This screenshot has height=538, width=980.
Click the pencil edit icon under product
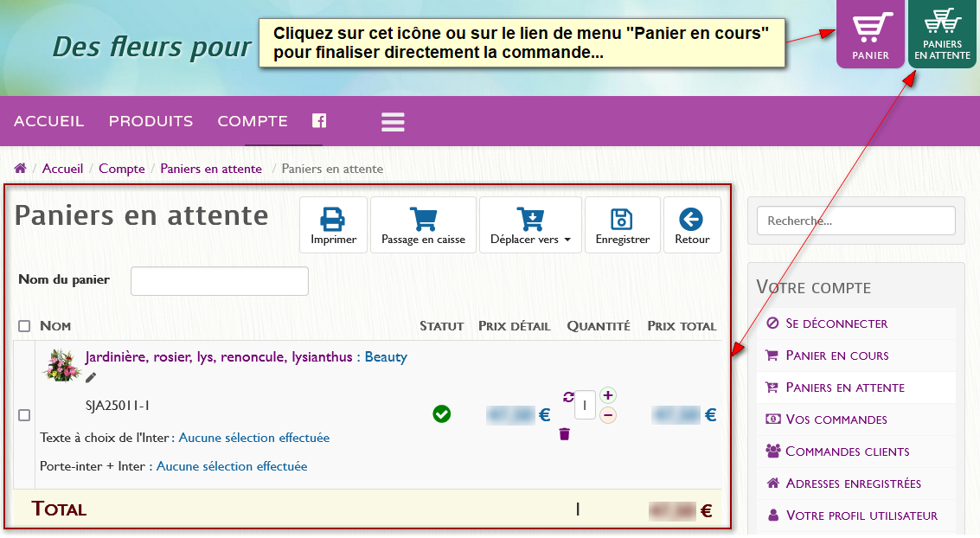coord(91,377)
